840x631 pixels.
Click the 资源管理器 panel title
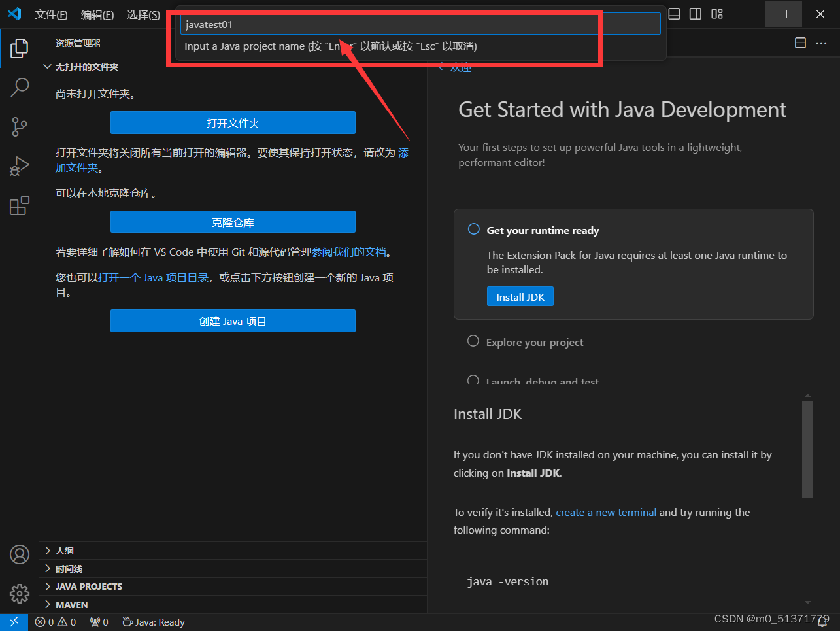point(78,43)
